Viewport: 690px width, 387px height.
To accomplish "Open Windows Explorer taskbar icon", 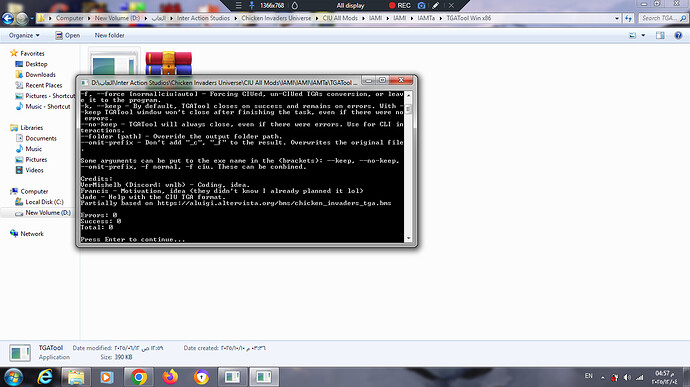I will pos(76,377).
